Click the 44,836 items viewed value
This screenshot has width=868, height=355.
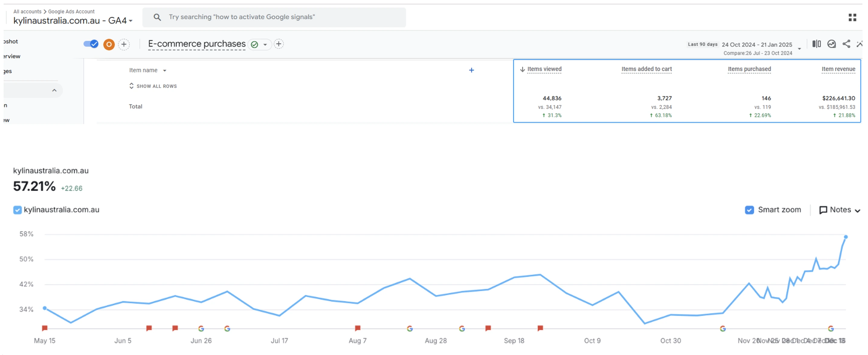pyautogui.click(x=552, y=98)
